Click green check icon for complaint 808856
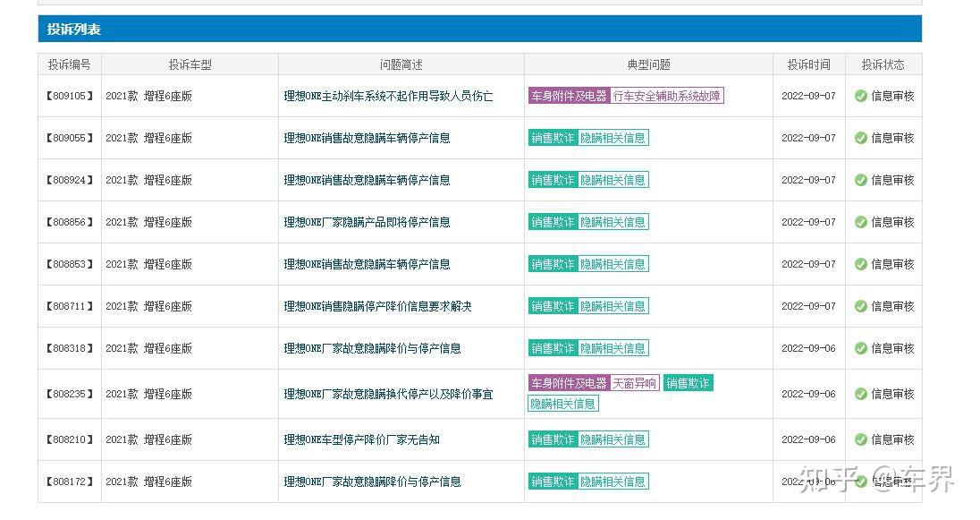 click(x=860, y=222)
